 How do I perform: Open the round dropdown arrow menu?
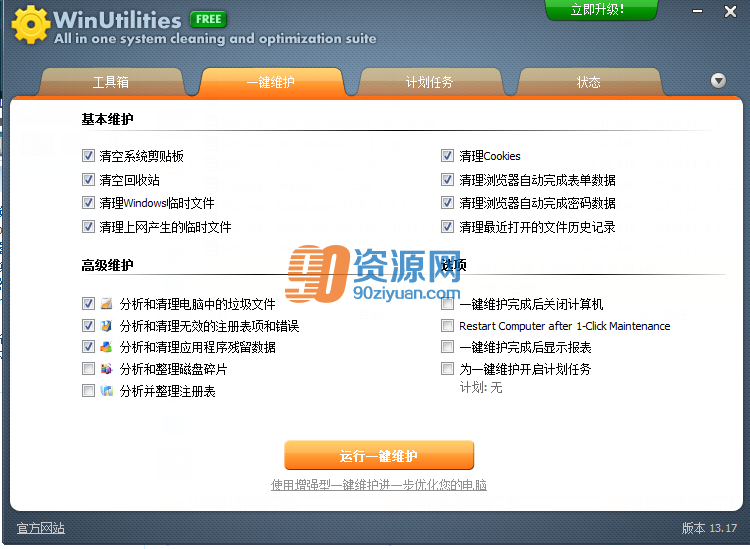tap(718, 80)
